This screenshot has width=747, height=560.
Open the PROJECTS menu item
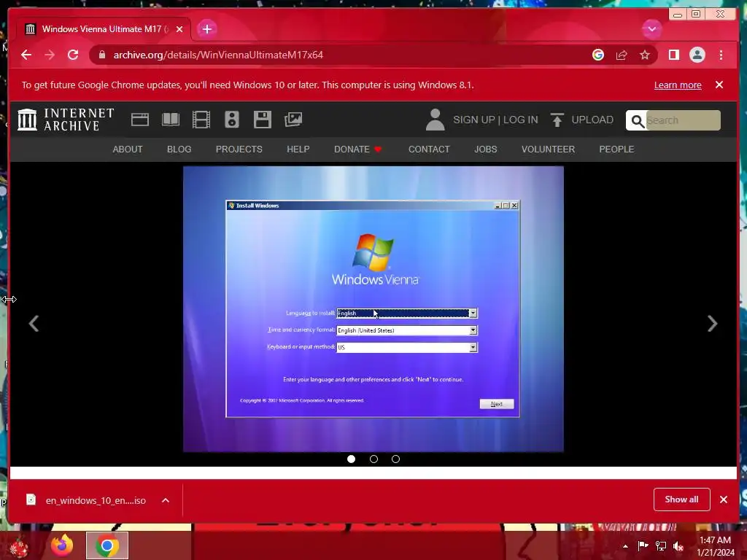[239, 149]
